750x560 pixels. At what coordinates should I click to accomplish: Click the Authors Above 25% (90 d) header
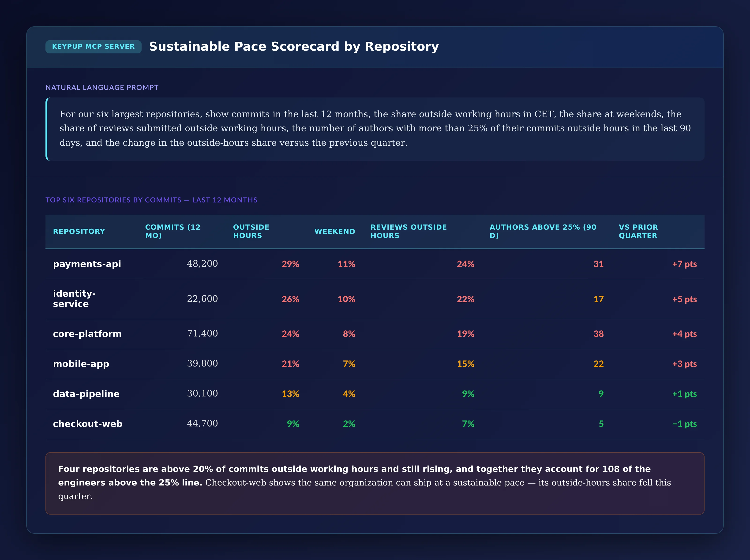tap(543, 231)
